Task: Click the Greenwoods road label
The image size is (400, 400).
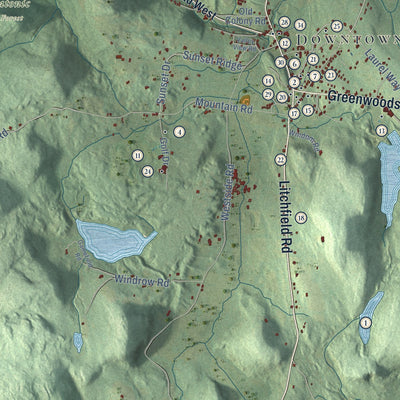Action: point(363,98)
